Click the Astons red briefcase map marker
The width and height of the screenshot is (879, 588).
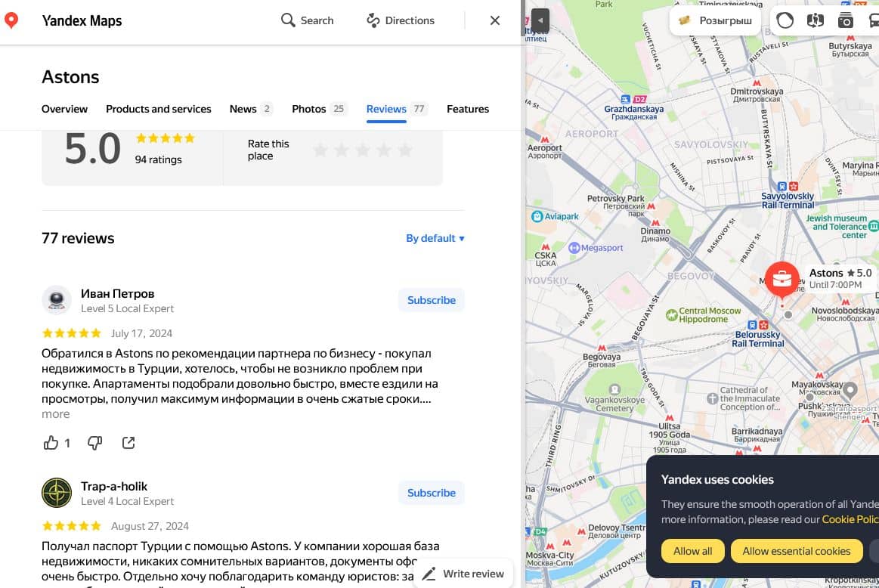[782, 280]
